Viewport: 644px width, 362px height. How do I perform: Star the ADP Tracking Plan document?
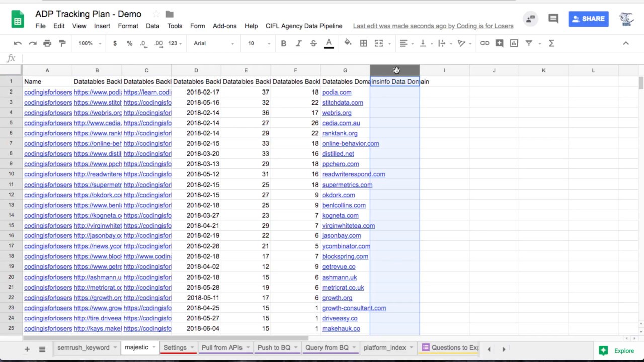click(x=156, y=14)
